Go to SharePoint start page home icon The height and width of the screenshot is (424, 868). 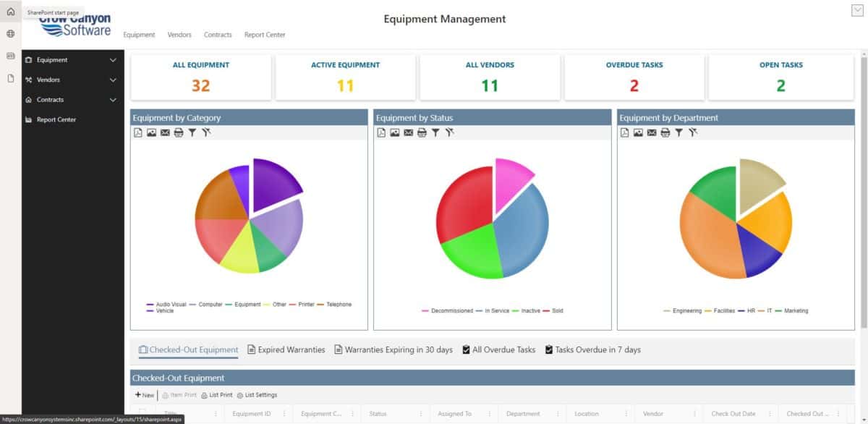coord(10,12)
